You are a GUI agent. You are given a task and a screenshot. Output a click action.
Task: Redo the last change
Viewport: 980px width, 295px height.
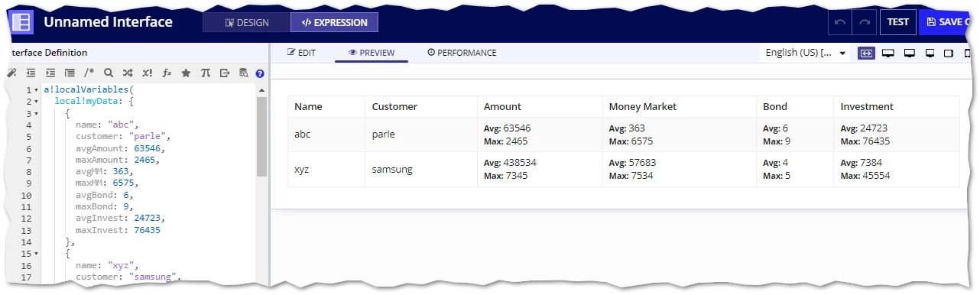click(865, 22)
